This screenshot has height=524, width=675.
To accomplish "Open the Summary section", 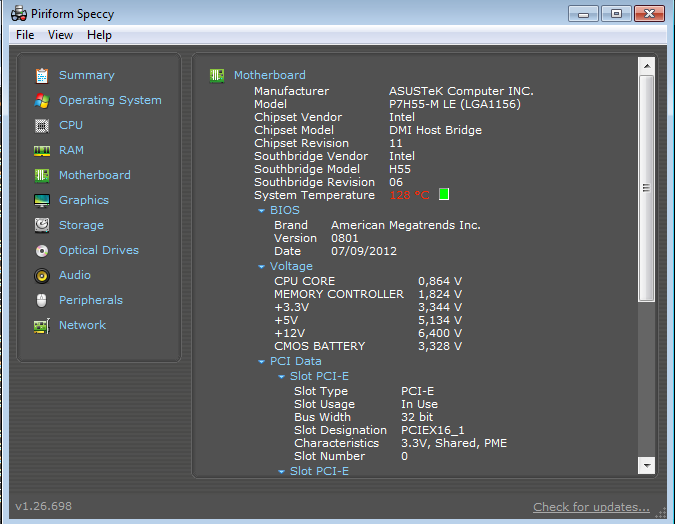I will pos(87,75).
